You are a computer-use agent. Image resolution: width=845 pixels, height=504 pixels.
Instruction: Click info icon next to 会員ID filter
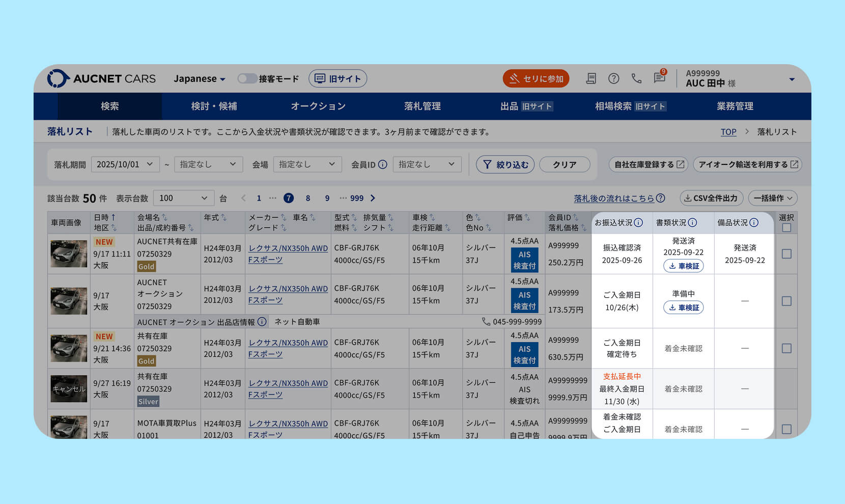383,164
